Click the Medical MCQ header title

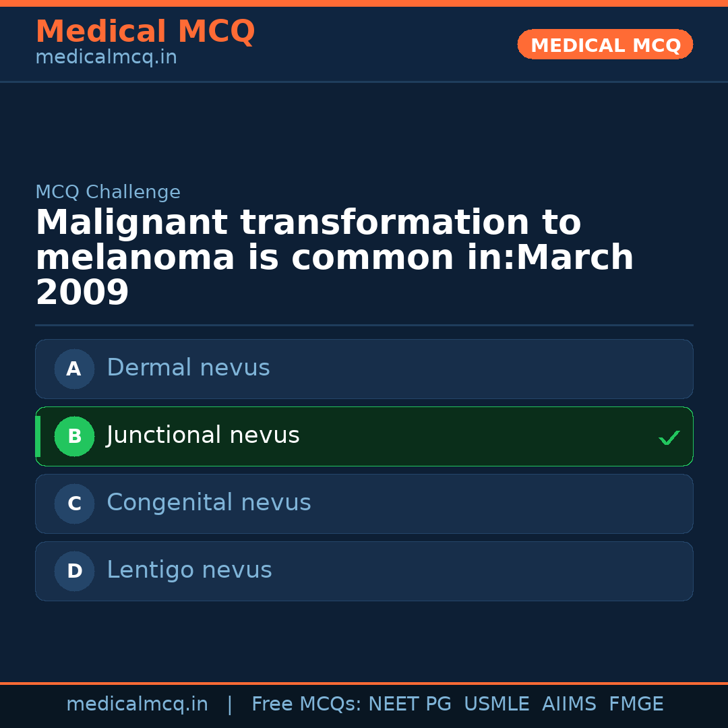coord(145,32)
